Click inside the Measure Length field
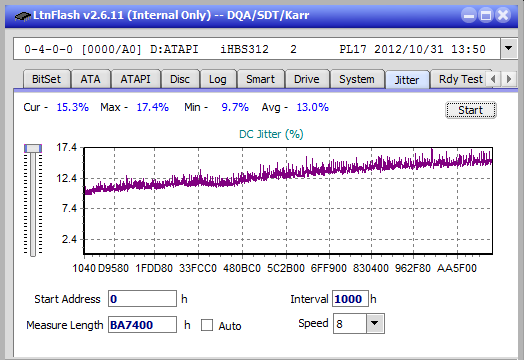This screenshot has width=524, height=360. (x=142, y=325)
